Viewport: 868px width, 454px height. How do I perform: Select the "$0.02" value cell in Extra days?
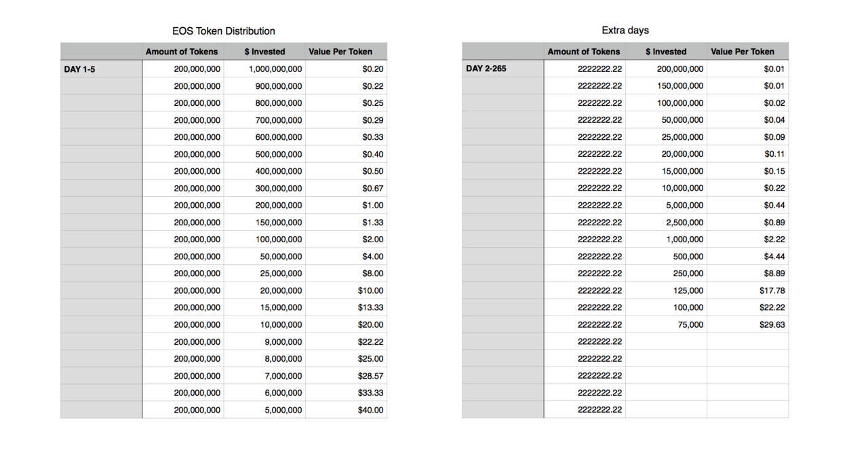[747, 103]
